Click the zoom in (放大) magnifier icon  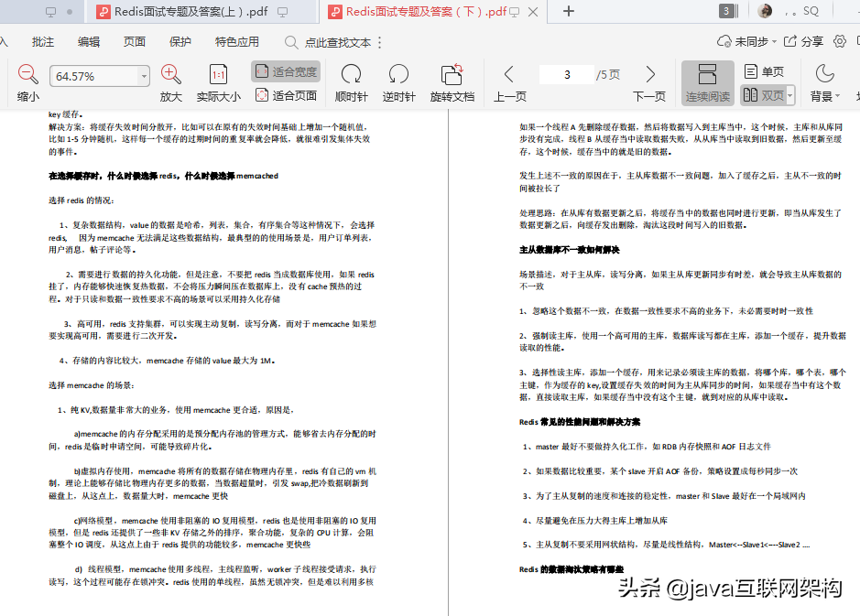tap(170, 74)
